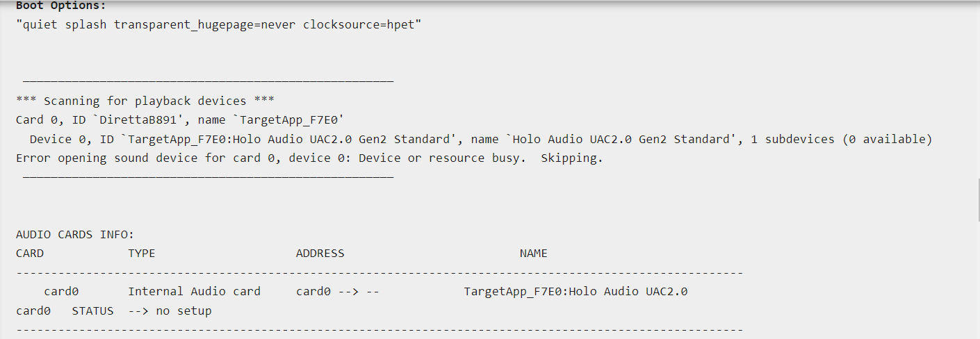
Task: Click the "card0 --> --" address entry
Action: [x=337, y=292]
